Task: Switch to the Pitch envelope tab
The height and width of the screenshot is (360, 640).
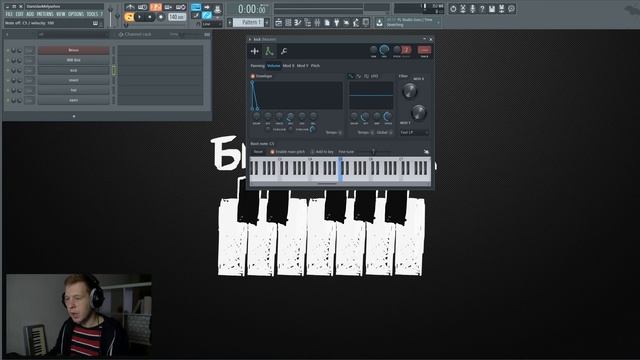Action: click(x=316, y=66)
